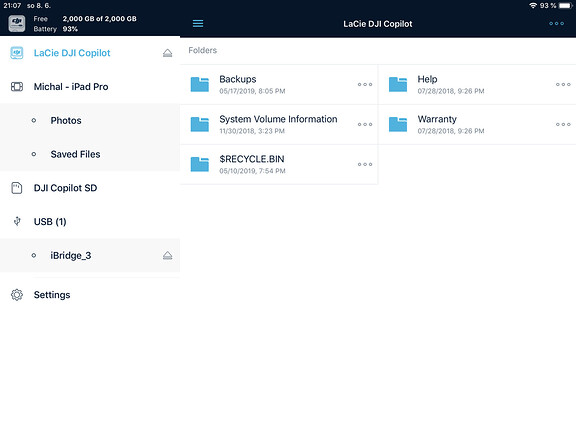Click the DJI Copilot SD card icon
Screen dimensions: 576x432
17,188
